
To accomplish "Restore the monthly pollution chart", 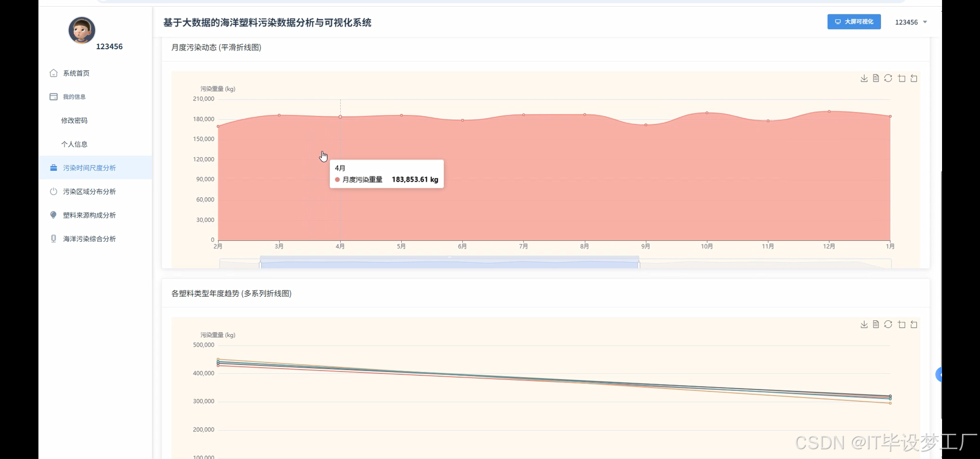I will 888,78.
